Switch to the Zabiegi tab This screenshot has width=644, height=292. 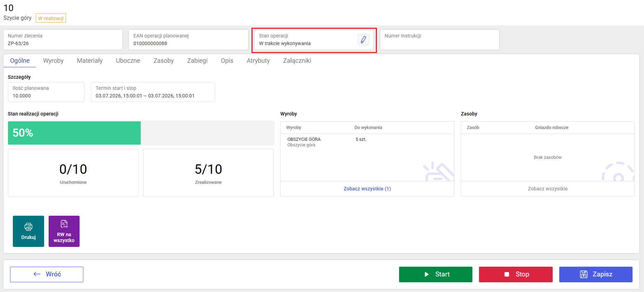[197, 61]
